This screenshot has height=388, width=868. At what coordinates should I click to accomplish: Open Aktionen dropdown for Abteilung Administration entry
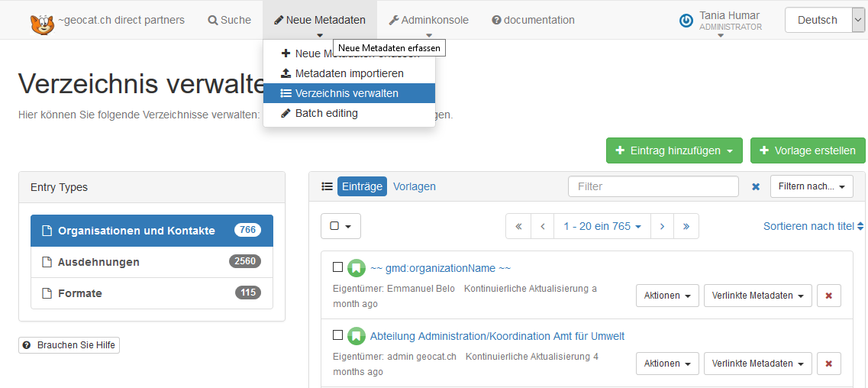tap(668, 364)
